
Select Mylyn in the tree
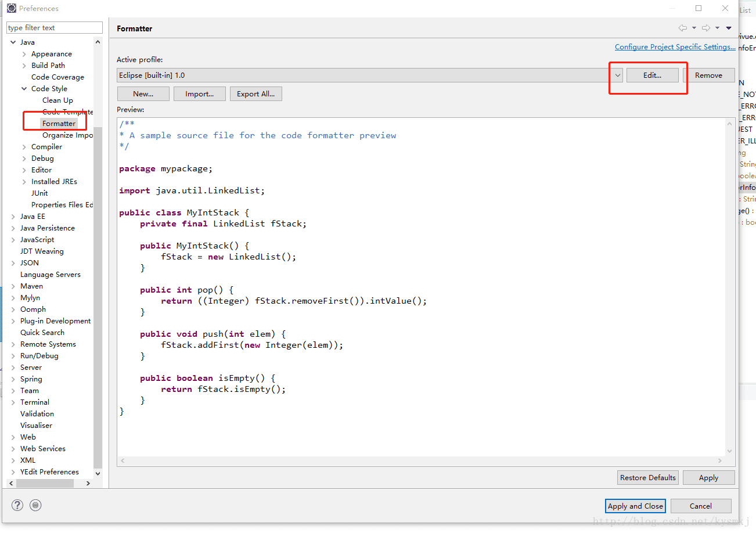pyautogui.click(x=30, y=298)
